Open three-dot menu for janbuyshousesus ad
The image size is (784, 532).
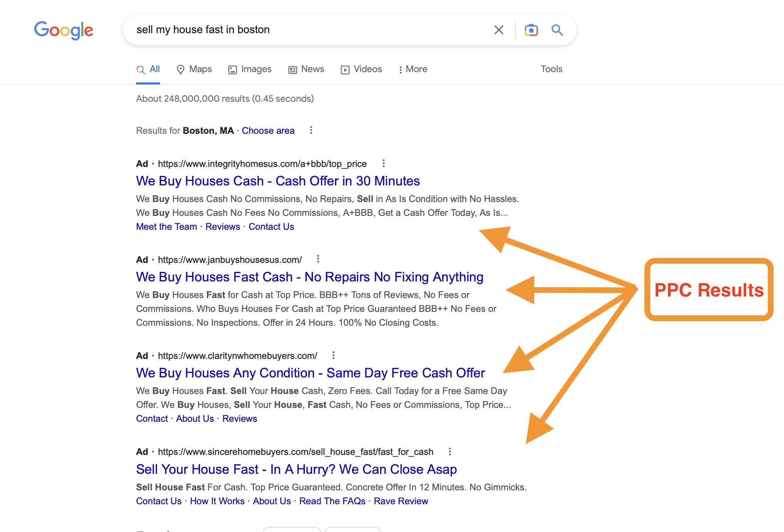point(318,259)
